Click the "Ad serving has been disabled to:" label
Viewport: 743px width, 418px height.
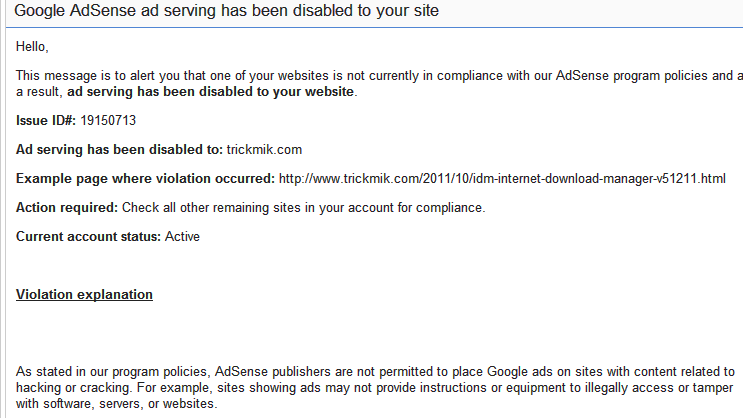pyautogui.click(x=119, y=150)
